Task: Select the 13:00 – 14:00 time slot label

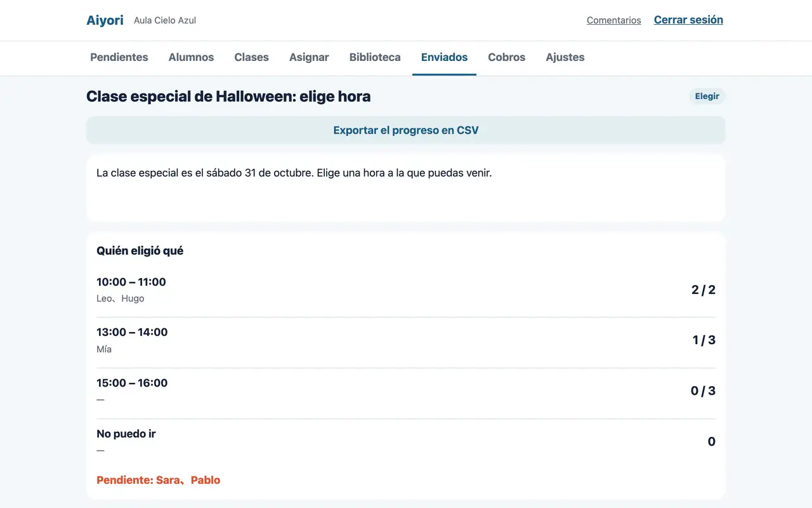Action: [132, 332]
